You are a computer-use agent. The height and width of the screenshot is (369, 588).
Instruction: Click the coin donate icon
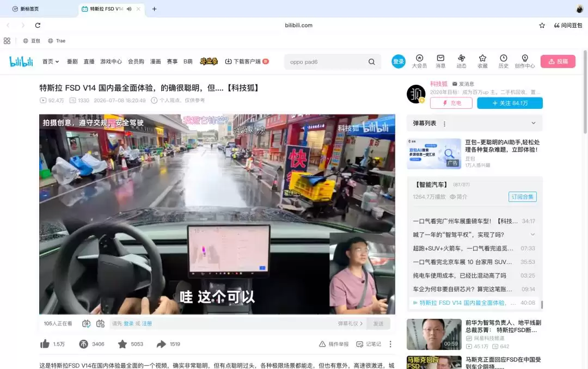83,344
